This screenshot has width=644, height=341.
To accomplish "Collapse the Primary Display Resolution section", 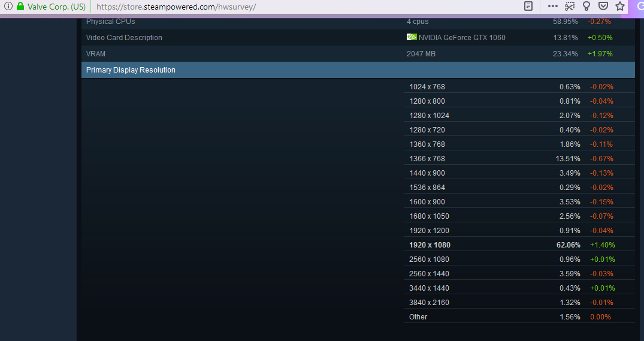I will tap(131, 70).
